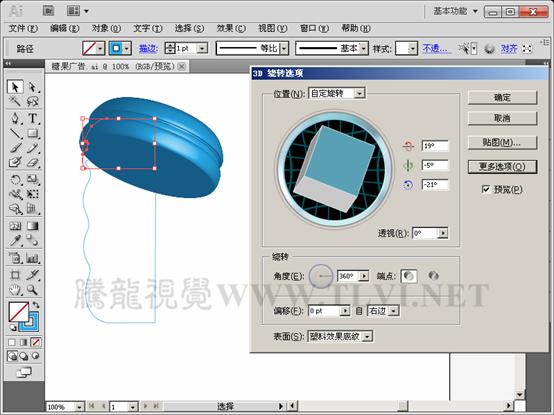Click the fill color swatch in toolbox

(x=18, y=312)
